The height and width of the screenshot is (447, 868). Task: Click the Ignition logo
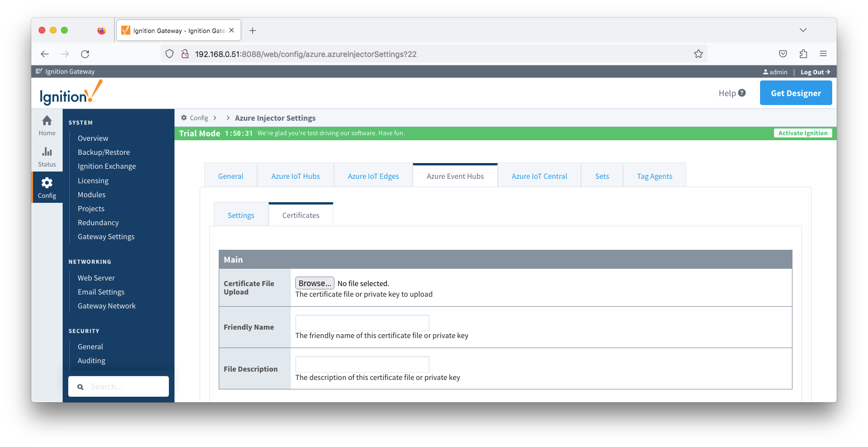71,93
